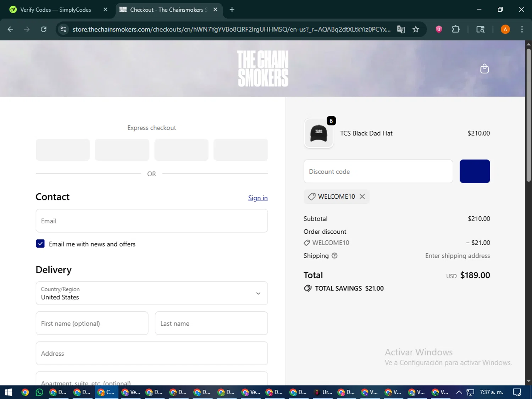Click the – $21.00 discount amount
Image resolution: width=532 pixels, height=399 pixels.
(478, 243)
